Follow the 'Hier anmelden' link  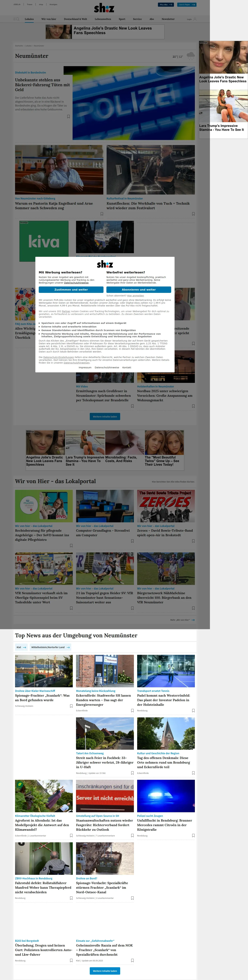point(136,296)
